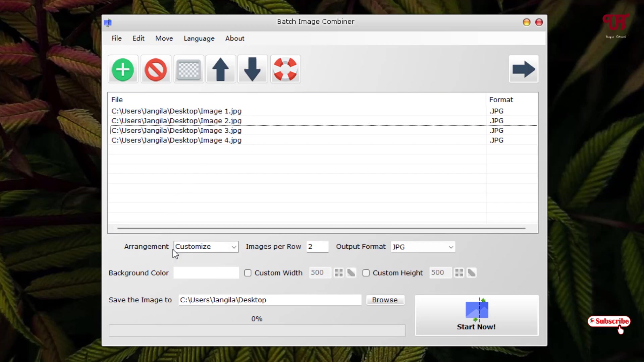
Task: Click the Browse button for save location
Action: [385, 300]
